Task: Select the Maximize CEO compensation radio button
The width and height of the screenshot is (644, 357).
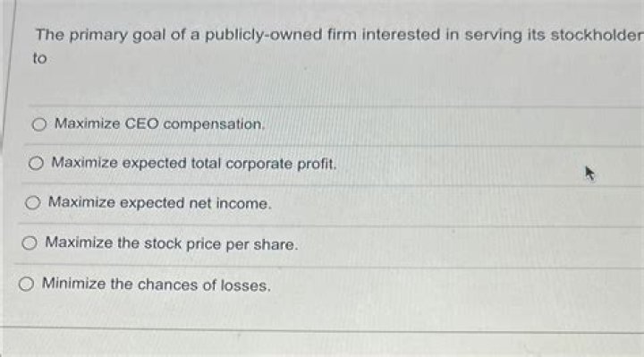Action: point(39,124)
